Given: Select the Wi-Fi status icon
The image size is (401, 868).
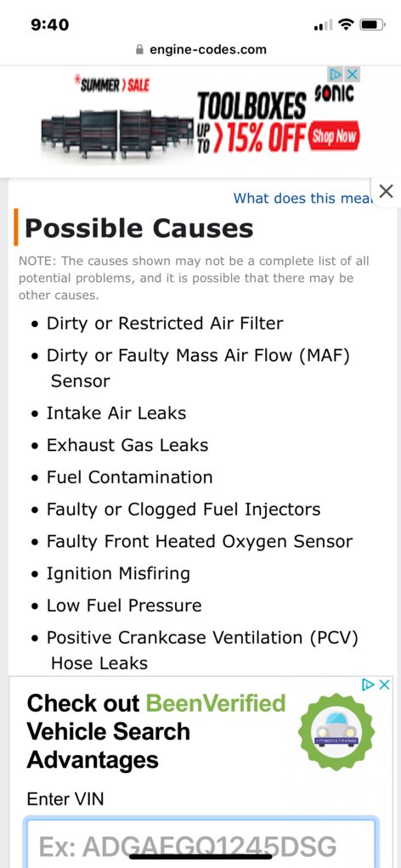Looking at the screenshot, I should (x=347, y=25).
